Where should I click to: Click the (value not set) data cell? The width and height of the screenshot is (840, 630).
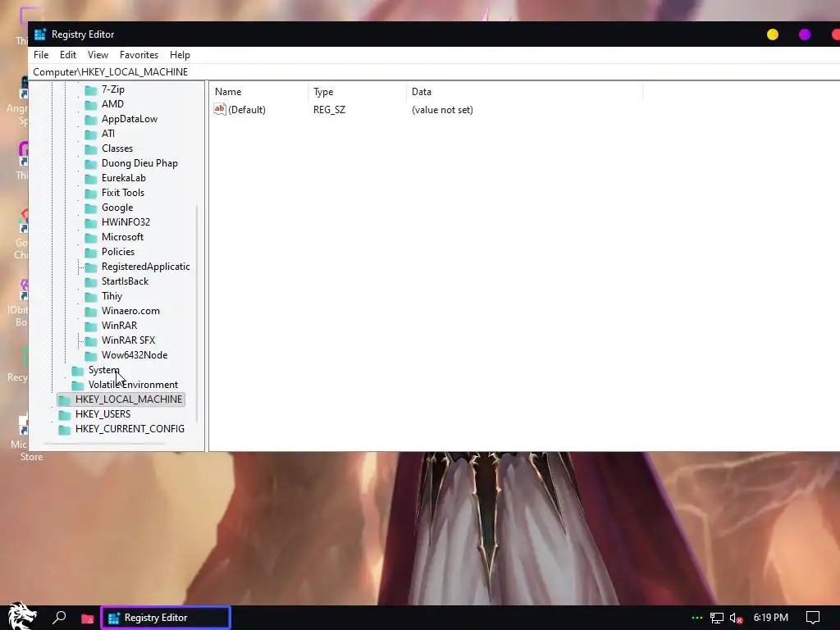(x=442, y=110)
